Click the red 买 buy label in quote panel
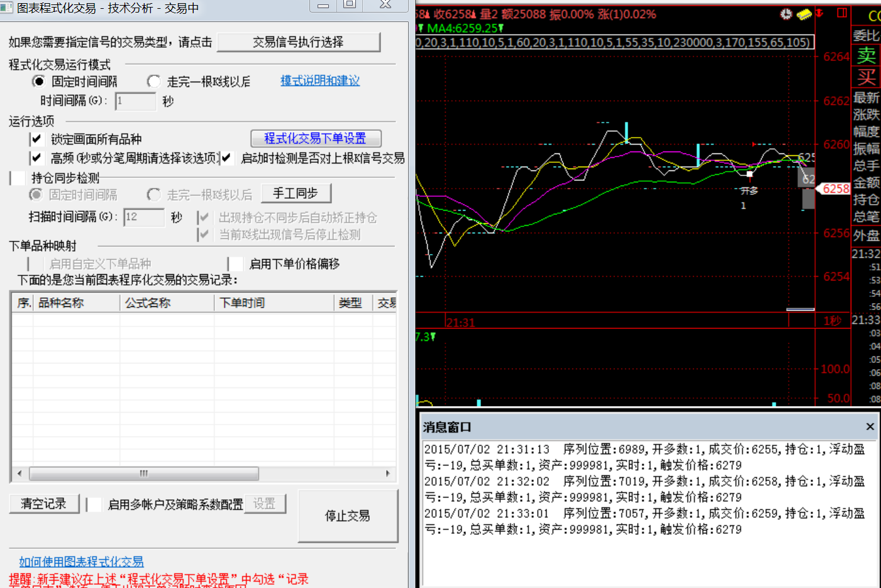881x588 pixels. 867,77
